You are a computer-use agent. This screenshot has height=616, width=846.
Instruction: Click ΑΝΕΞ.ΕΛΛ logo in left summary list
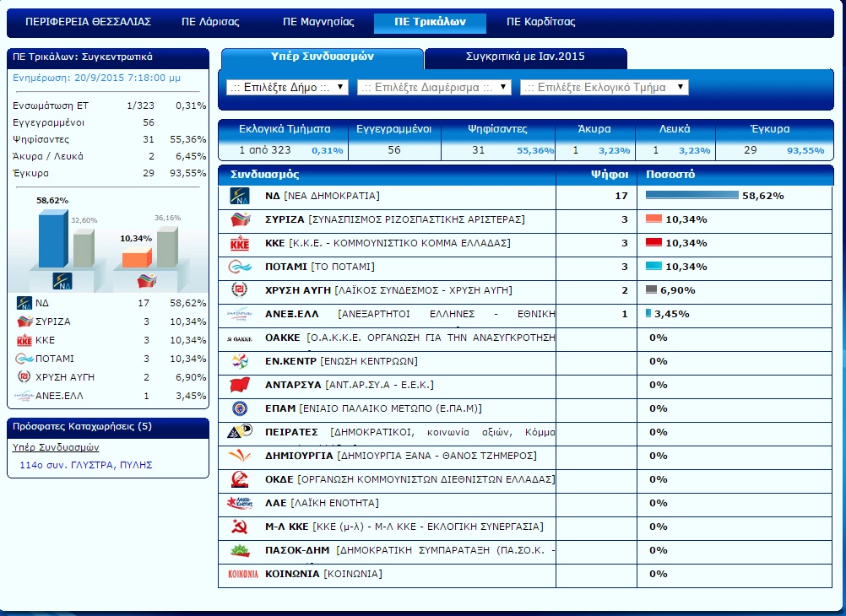[24, 396]
